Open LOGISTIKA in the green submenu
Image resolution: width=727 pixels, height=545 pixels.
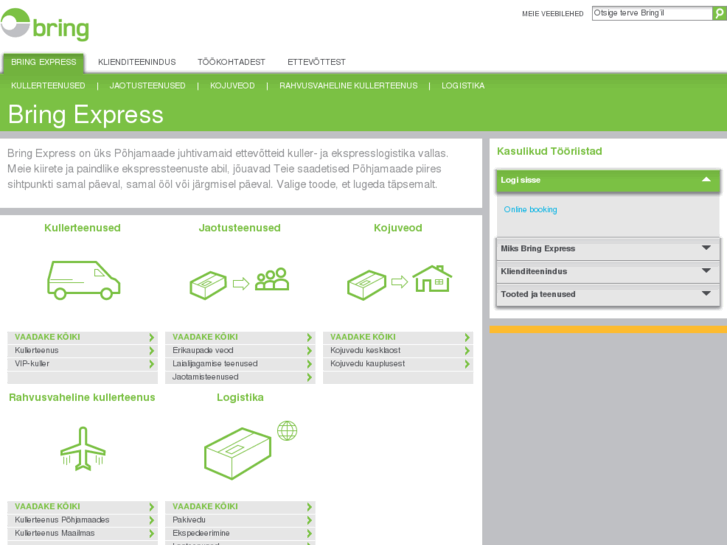pos(463,86)
